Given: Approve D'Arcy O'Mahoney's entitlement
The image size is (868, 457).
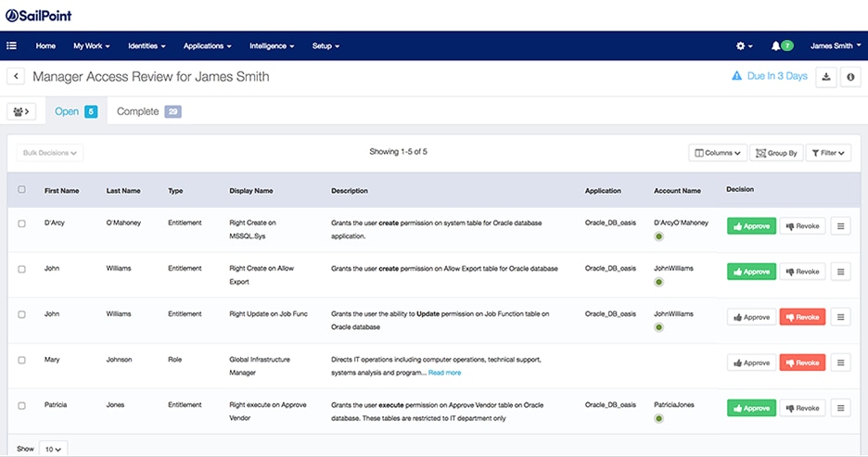Looking at the screenshot, I should click(751, 226).
